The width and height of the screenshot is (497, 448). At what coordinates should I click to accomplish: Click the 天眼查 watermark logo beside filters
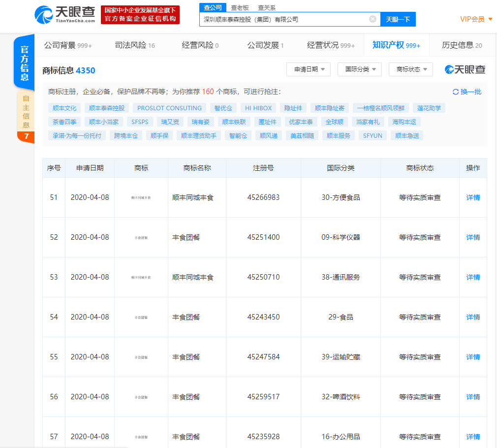tap(465, 69)
